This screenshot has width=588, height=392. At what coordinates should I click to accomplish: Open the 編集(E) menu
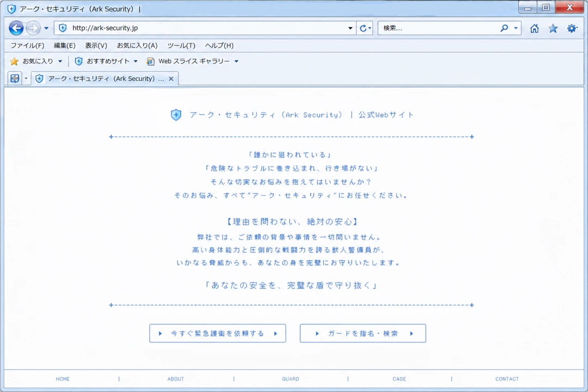[64, 45]
